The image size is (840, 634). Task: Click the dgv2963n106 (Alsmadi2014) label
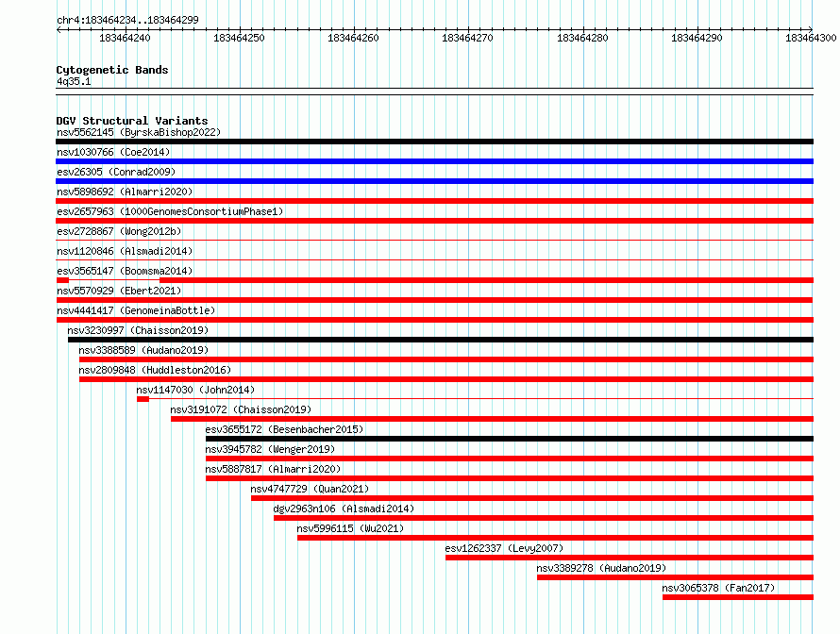344,509
